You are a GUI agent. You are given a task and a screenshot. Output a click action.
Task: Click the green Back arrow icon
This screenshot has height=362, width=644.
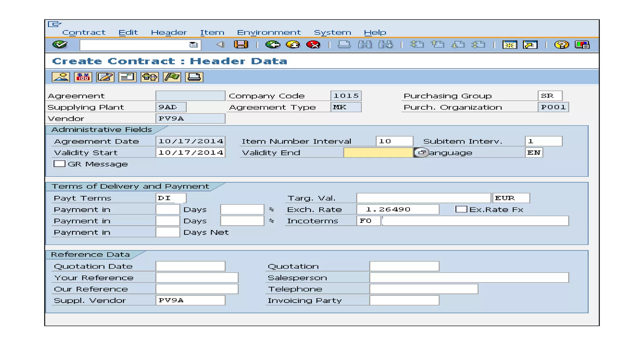point(273,45)
